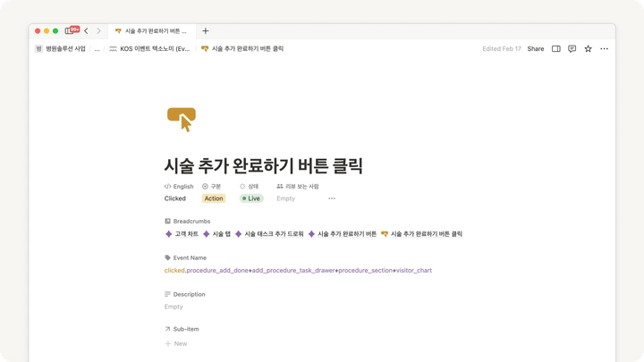
Task: Open 시술 추가 완료하기 버튼 클릭 relation in Breadcrumbs
Action: point(422,234)
